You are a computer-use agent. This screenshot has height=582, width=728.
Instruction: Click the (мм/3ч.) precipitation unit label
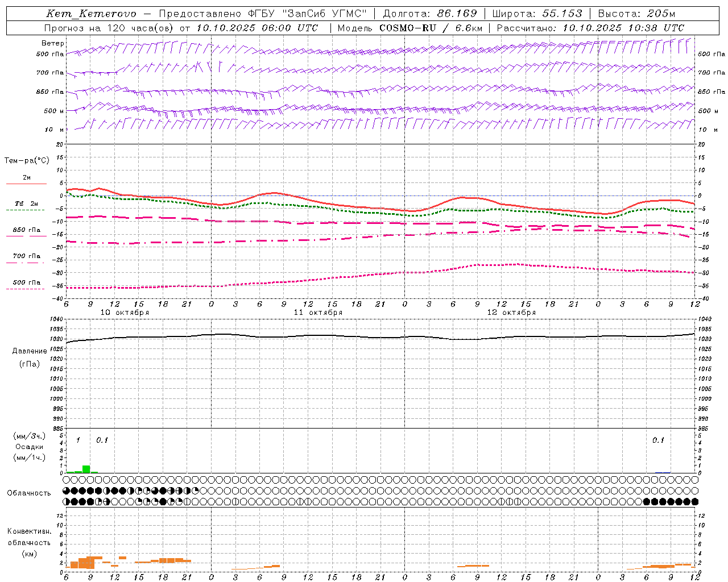click(30, 436)
